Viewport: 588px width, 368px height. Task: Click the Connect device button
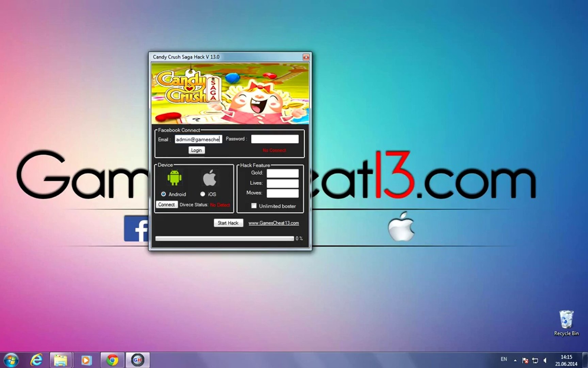(x=166, y=204)
